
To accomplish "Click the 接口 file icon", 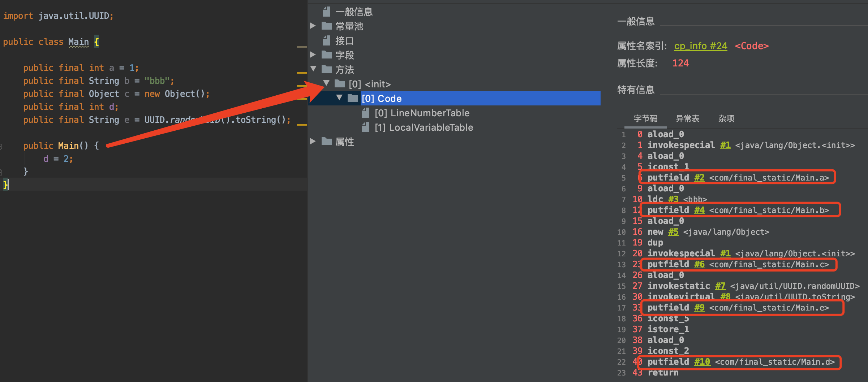I will [x=326, y=40].
